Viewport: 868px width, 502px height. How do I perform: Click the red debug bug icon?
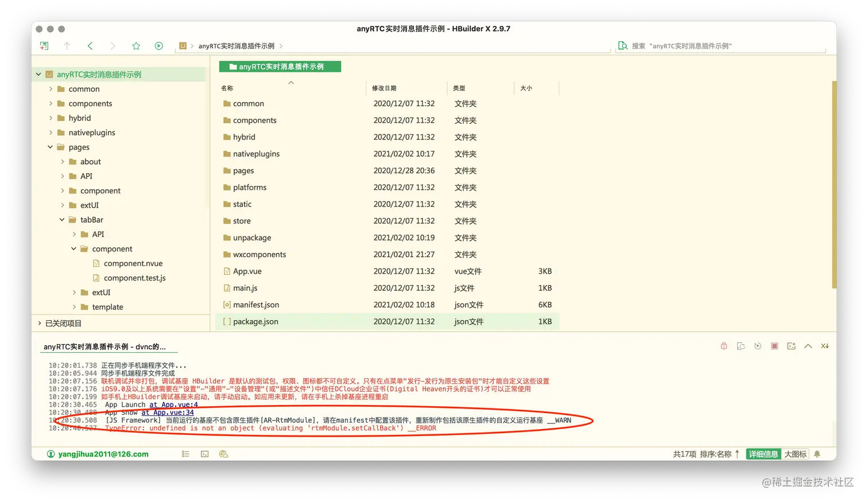pos(724,346)
